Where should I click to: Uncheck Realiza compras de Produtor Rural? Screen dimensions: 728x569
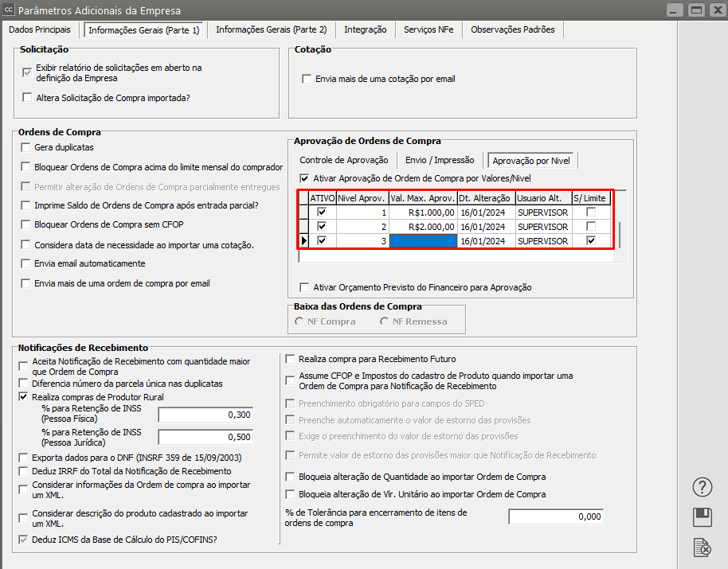(23, 396)
